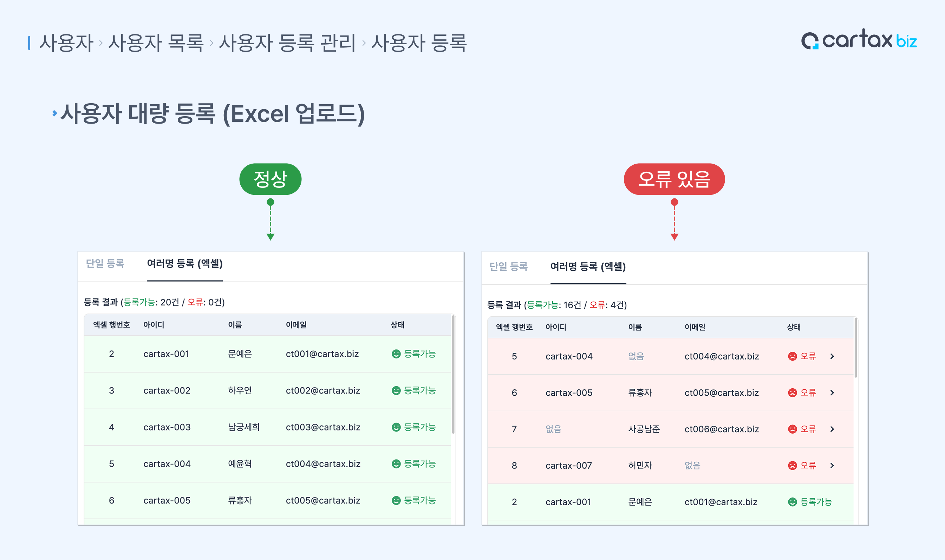This screenshot has height=560, width=945.
Task: Click the cartax biz logo
Action: (x=859, y=40)
